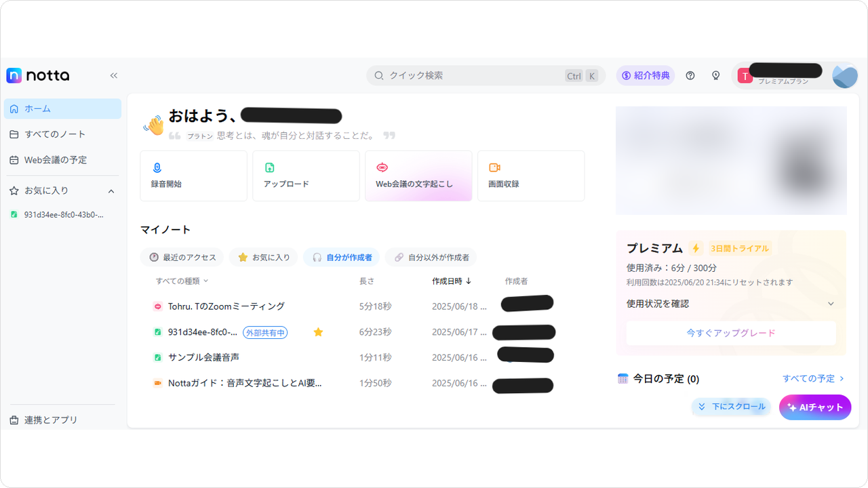Select the 自分が作成者 filter tab
This screenshot has width=868, height=488.
pos(342,258)
